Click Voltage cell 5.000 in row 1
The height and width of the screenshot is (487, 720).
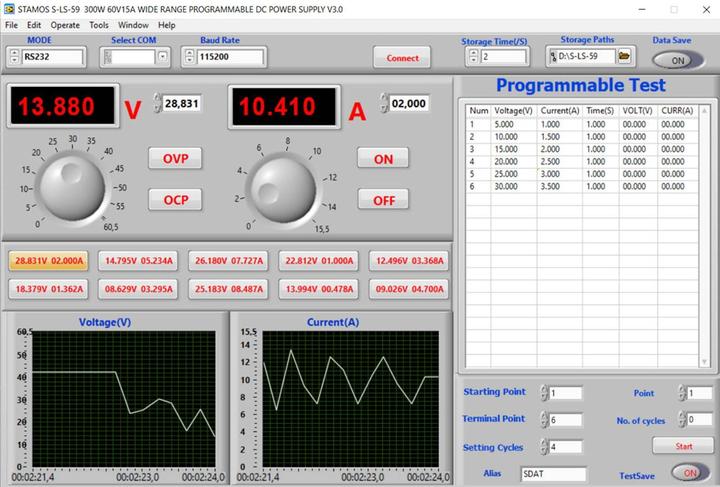514,124
